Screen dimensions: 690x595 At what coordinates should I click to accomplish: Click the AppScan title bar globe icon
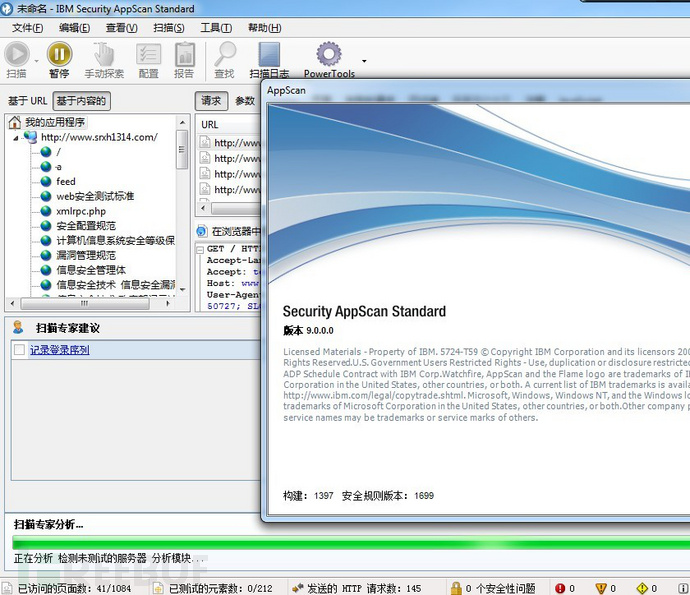[7, 9]
